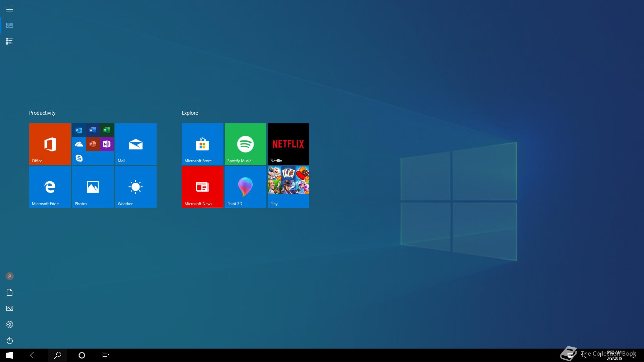Select the Explore group header

point(190,113)
